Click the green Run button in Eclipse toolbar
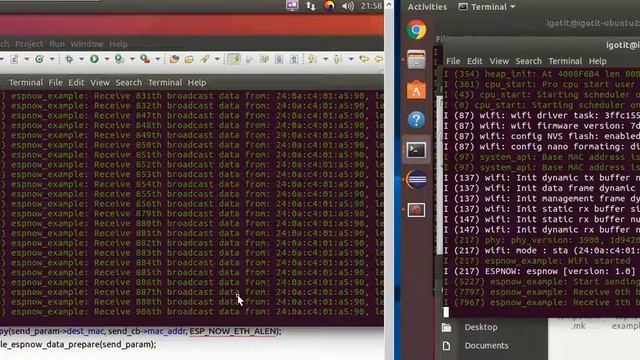 tap(94, 59)
